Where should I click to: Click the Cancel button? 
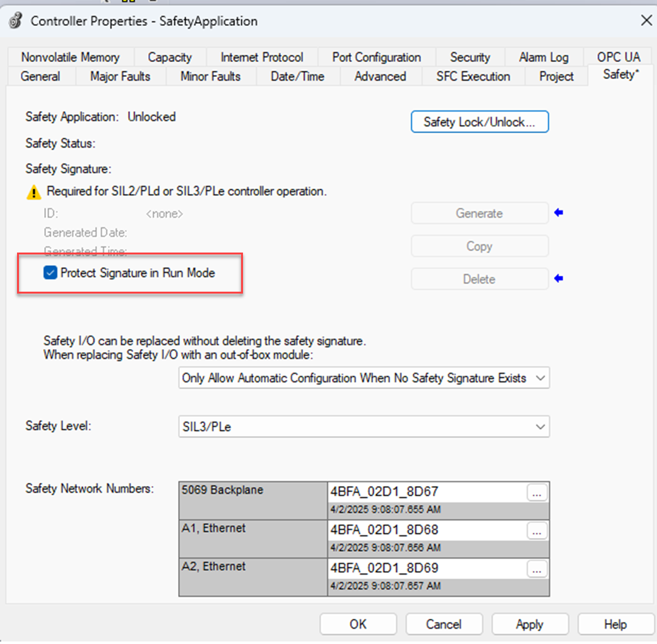[444, 624]
